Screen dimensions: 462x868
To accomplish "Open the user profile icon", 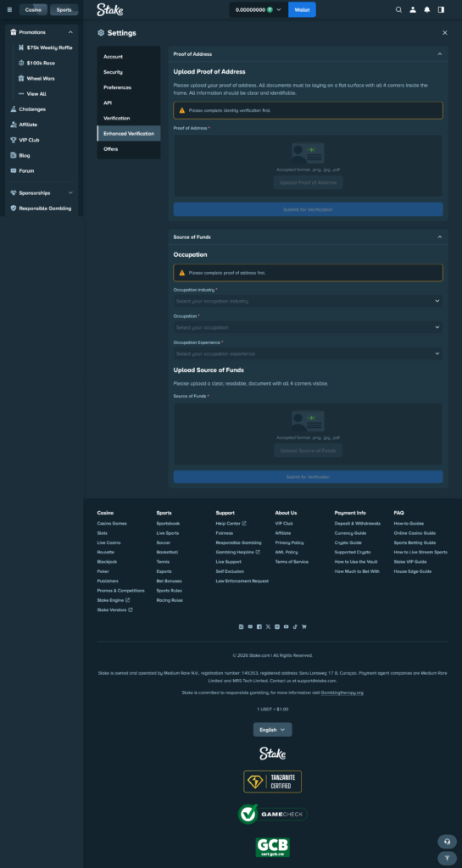I will coord(413,10).
